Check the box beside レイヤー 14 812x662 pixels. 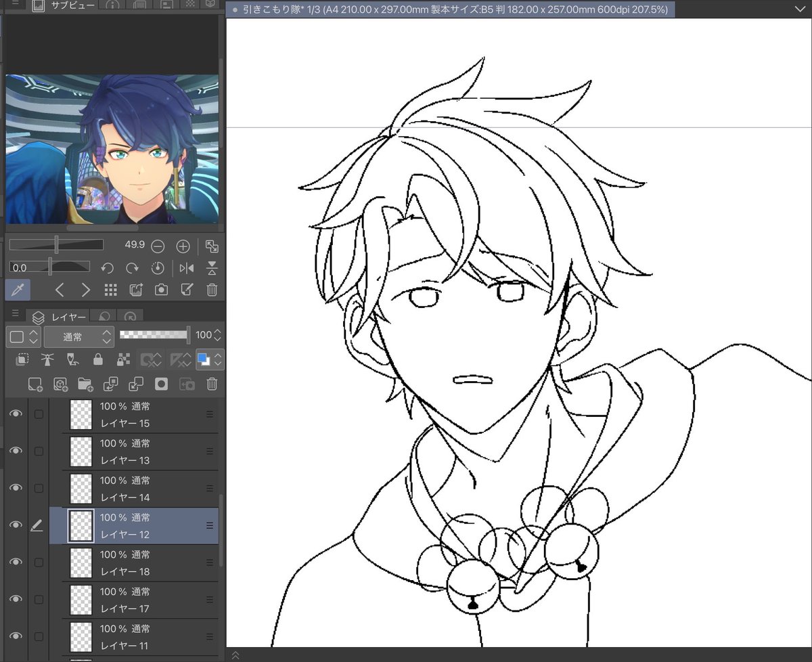pyautogui.click(x=39, y=488)
